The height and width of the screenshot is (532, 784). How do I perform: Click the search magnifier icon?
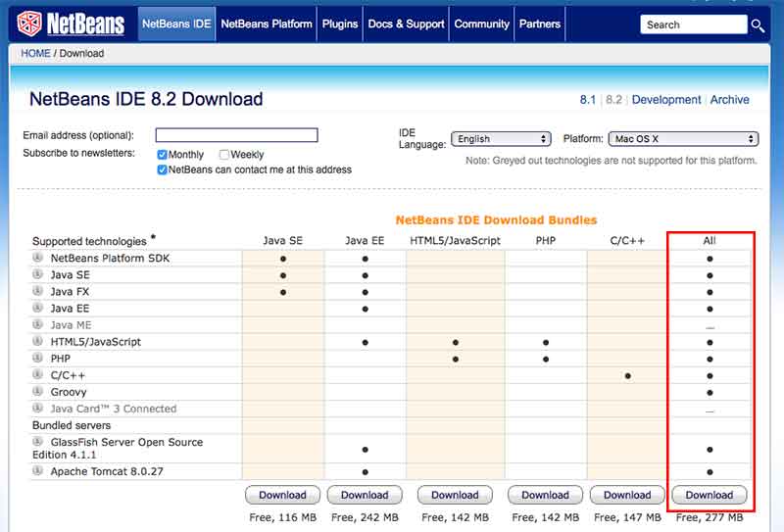point(758,25)
